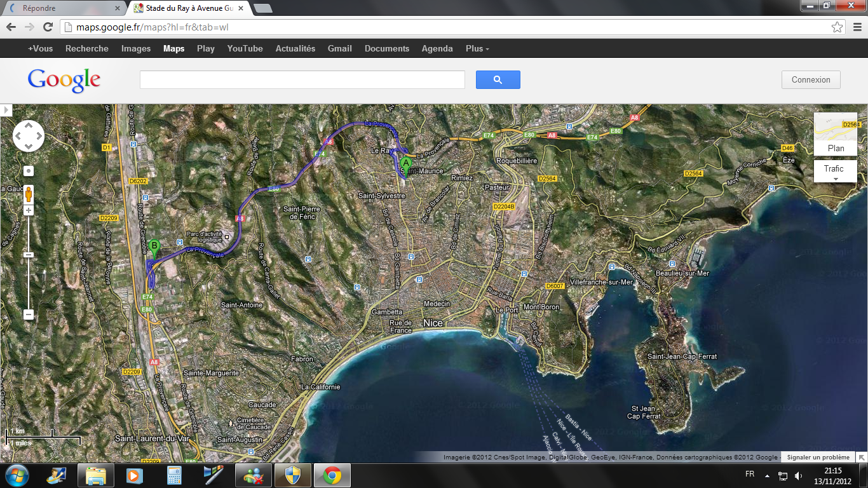Image resolution: width=868 pixels, height=488 pixels.
Task: Open Play in the Google bar
Action: tap(206, 48)
